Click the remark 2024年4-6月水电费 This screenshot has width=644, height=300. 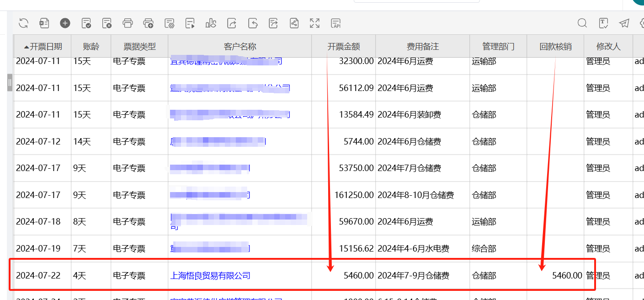click(413, 249)
